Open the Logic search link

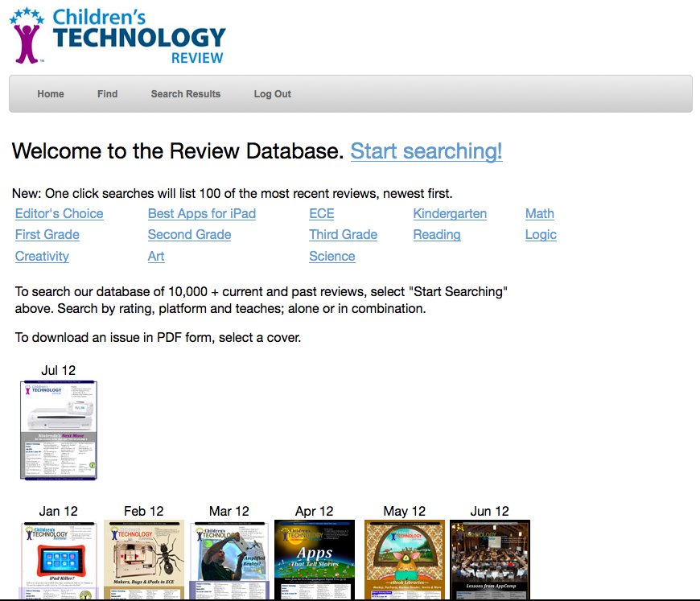541,234
